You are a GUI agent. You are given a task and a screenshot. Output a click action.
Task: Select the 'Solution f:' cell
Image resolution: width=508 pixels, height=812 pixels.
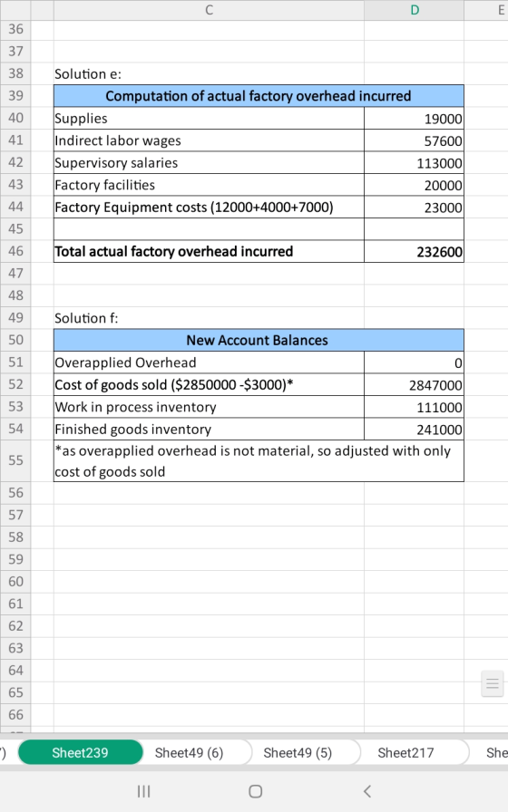209,318
